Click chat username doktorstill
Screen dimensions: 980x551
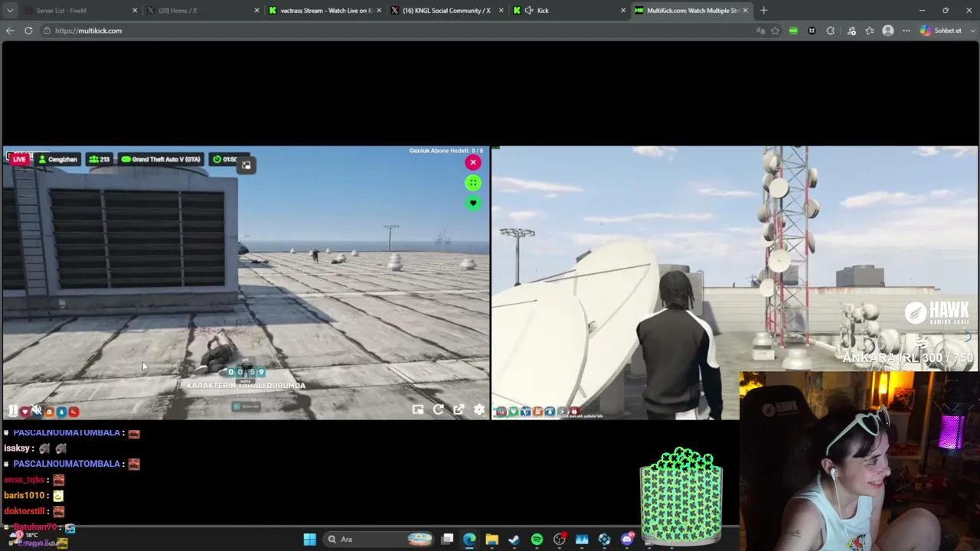24,511
